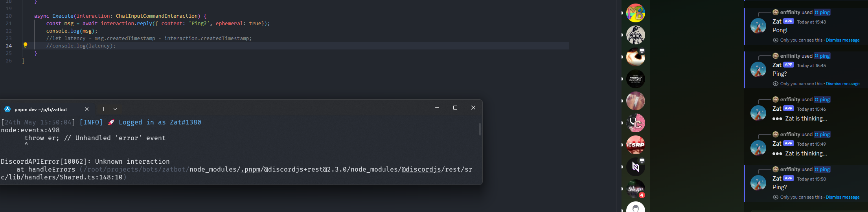Open the black N logo server icon
Screen dimensions: 868x212
(636, 167)
